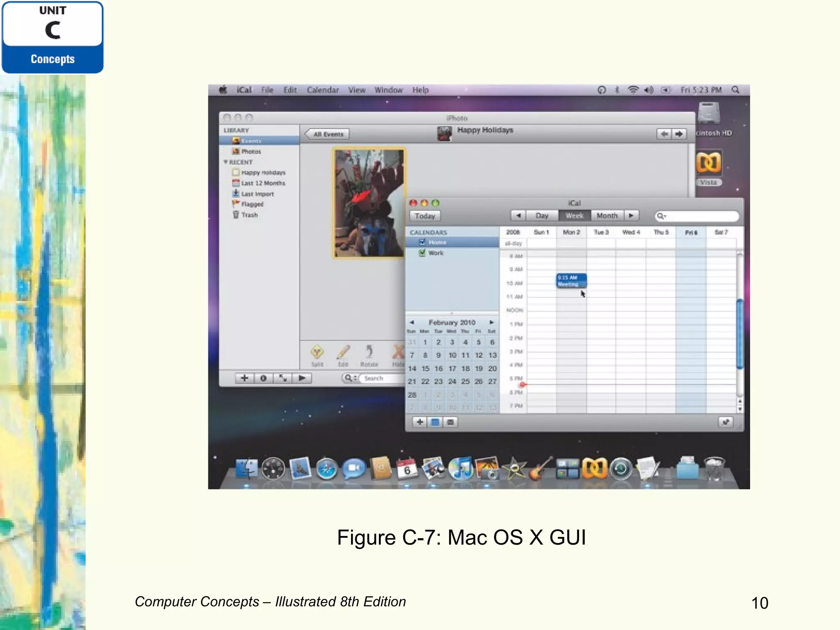
Task: Rotate the photo in iPhoto
Action: coord(369,356)
